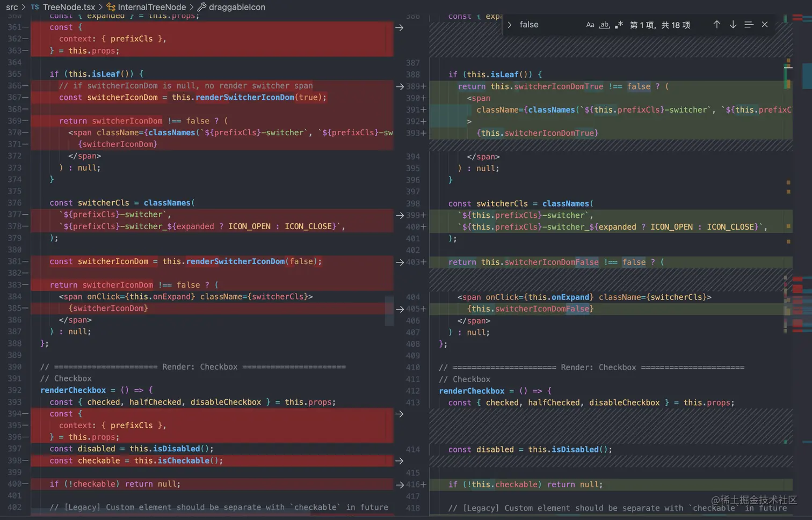
Task: Revert change arrow at line 385 {switcherIconDom}
Action: (400, 309)
